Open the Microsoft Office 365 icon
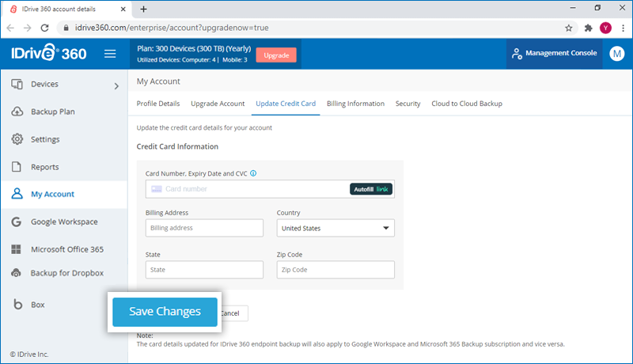Screen dimensions: 633x364 click(x=16, y=249)
